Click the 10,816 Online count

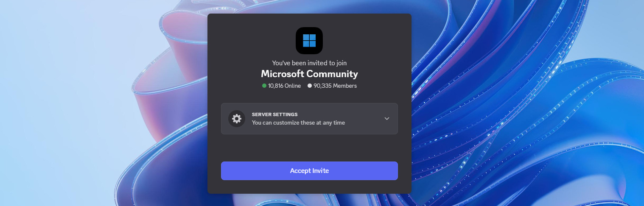point(284,86)
